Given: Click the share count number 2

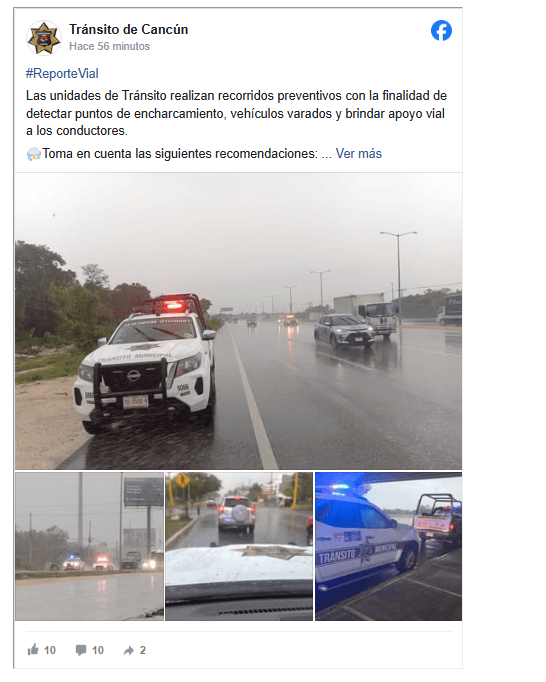Looking at the screenshot, I should click(143, 650).
